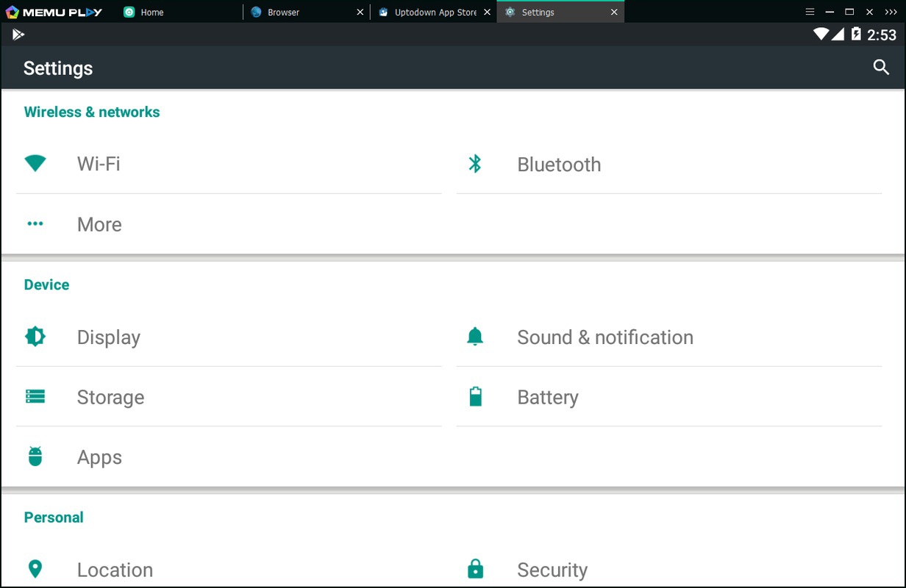The width and height of the screenshot is (906, 588).
Task: Click the status bar Wi-Fi indicator
Action: [821, 34]
